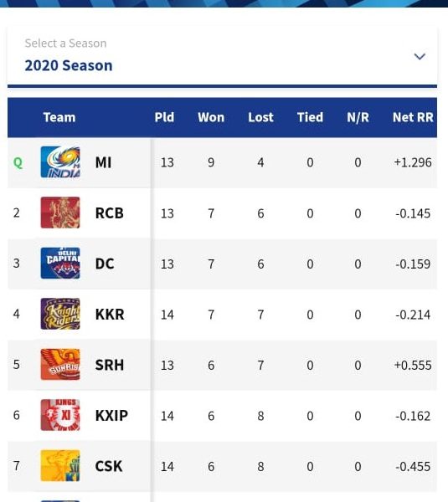This screenshot has width=448, height=502.
Task: Click the SRH net run rate +0.555
Action: pos(413,366)
